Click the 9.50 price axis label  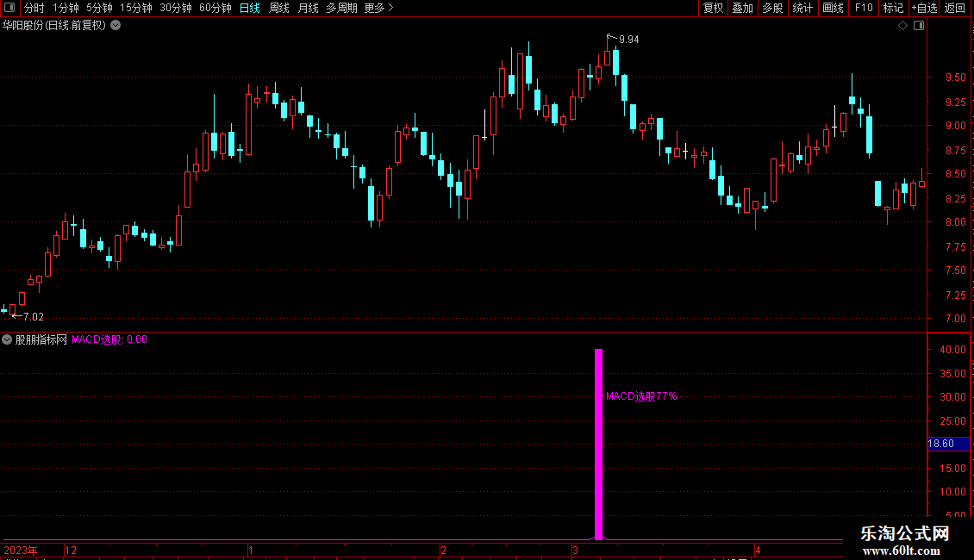955,78
